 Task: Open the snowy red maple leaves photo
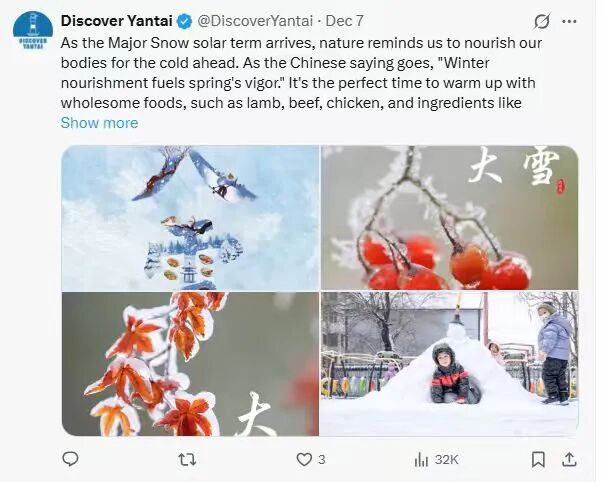pos(190,364)
